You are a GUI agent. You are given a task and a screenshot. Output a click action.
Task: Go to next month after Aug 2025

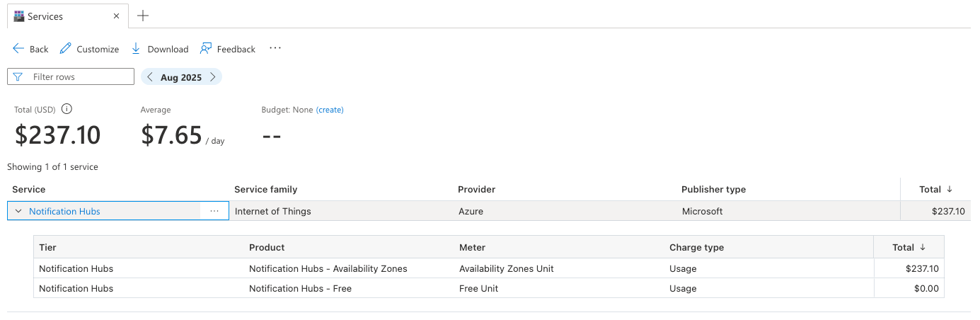tap(212, 77)
